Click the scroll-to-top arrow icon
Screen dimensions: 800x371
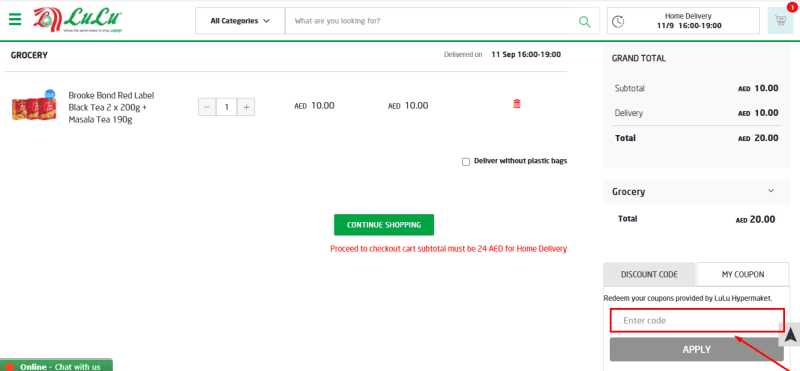click(x=790, y=334)
